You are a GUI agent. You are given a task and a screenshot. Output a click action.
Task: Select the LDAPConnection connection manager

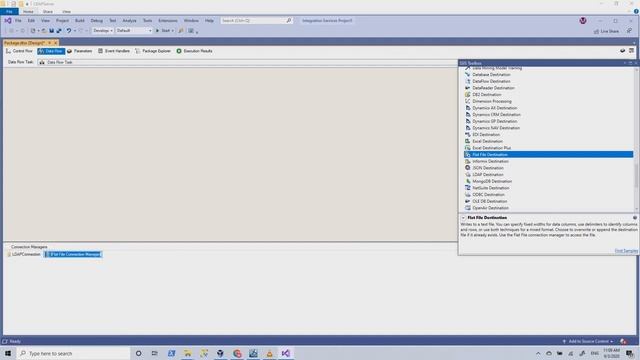[24, 254]
